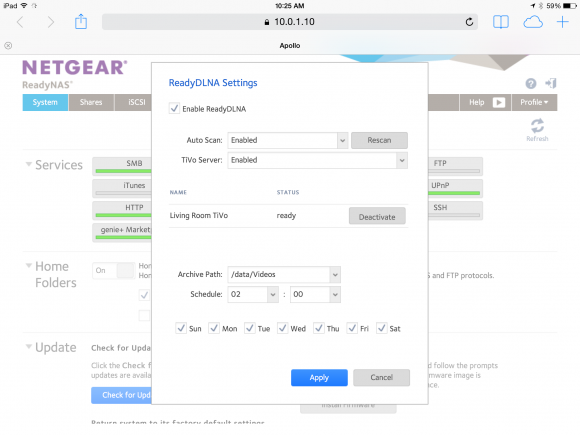Toggle the Thu checkbox
This screenshot has width=580, height=435.
(318, 328)
